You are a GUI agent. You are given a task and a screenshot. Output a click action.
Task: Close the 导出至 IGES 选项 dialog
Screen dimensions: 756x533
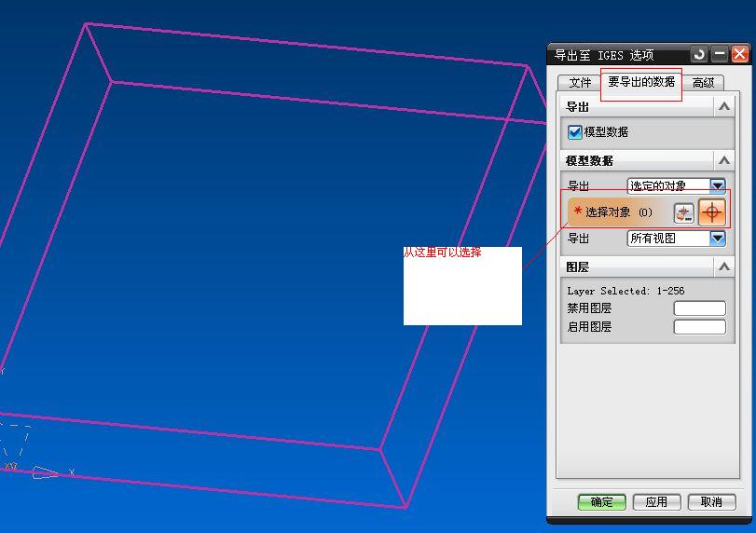tap(739, 54)
